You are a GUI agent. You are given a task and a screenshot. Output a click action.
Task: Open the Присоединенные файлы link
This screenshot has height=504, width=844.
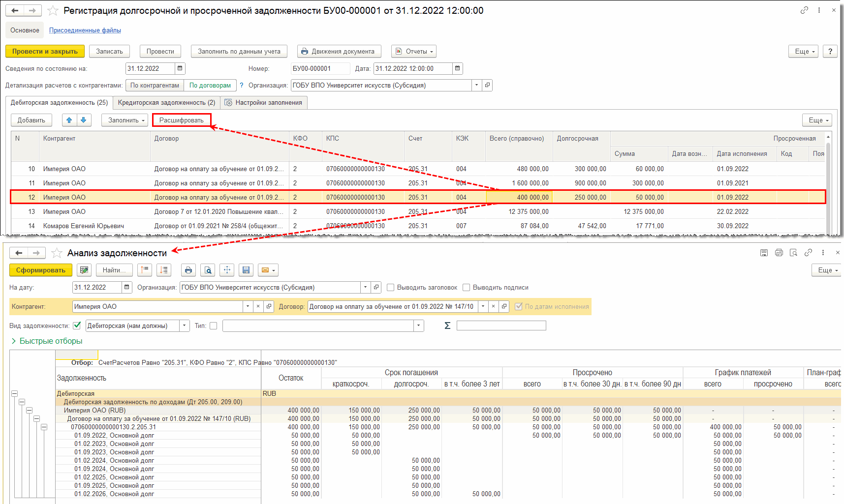tap(85, 30)
